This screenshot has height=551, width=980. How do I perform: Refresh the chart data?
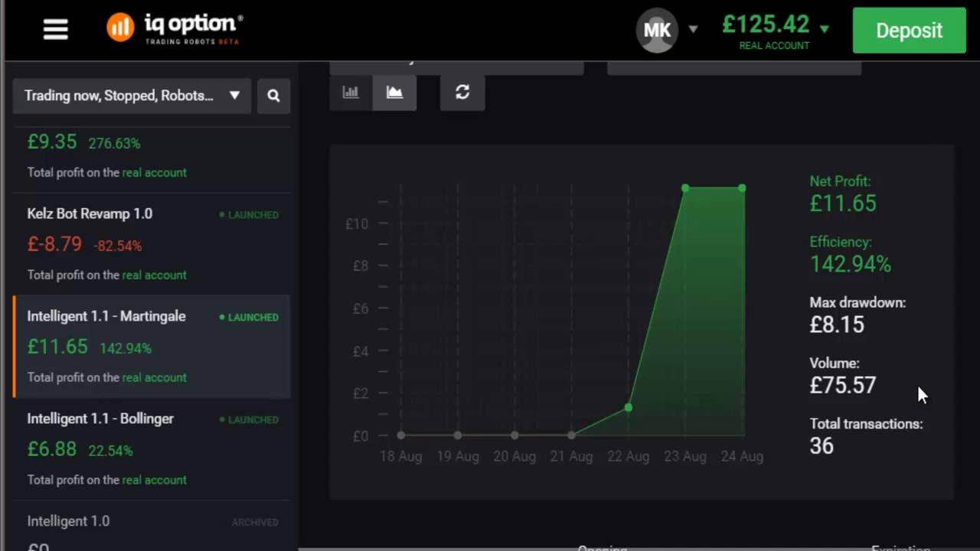point(462,92)
